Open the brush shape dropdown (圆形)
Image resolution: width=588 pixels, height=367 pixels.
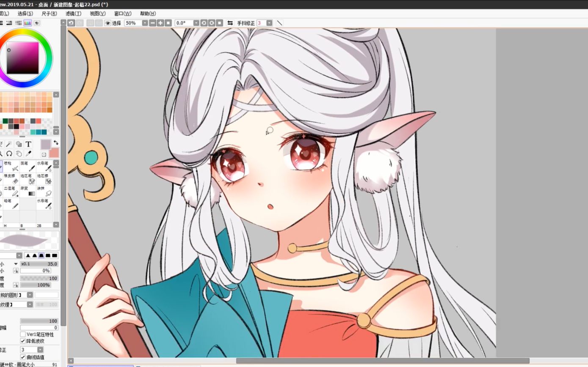click(x=30, y=295)
